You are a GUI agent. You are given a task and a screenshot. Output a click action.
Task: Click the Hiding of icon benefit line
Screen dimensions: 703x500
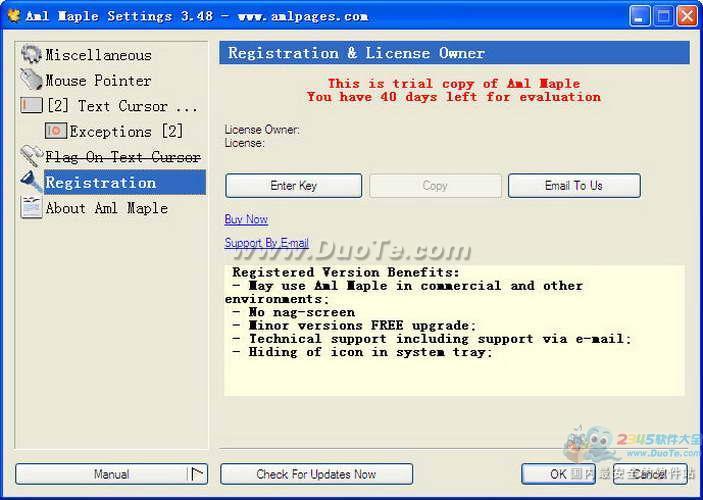362,352
